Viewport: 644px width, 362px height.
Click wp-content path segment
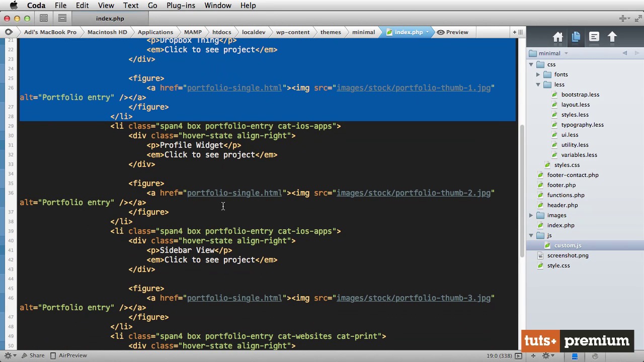[293, 32]
